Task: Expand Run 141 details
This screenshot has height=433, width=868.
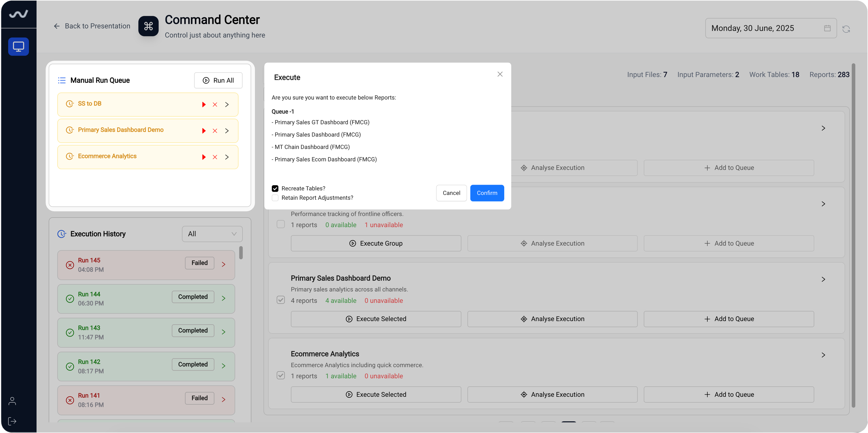Action: 224,399
